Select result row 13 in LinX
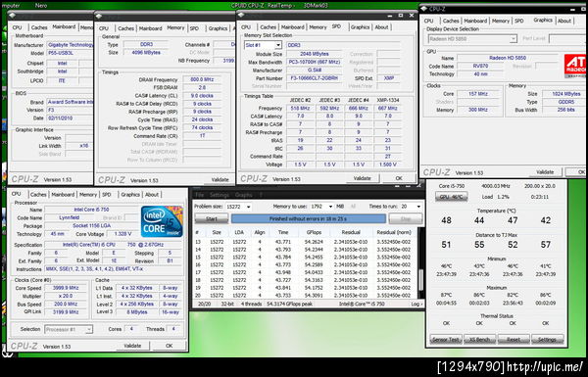The height and width of the screenshot is (377, 588). point(305,242)
